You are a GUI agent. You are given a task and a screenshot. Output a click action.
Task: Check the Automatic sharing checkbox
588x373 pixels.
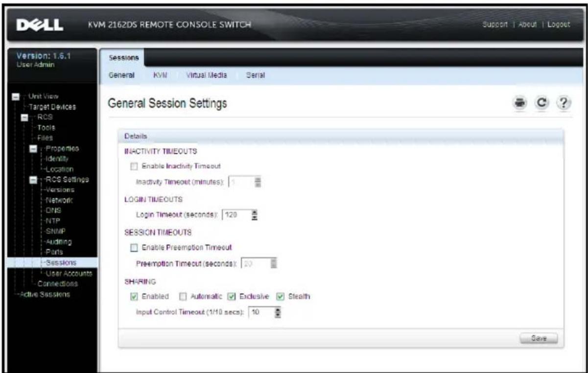coord(183,296)
